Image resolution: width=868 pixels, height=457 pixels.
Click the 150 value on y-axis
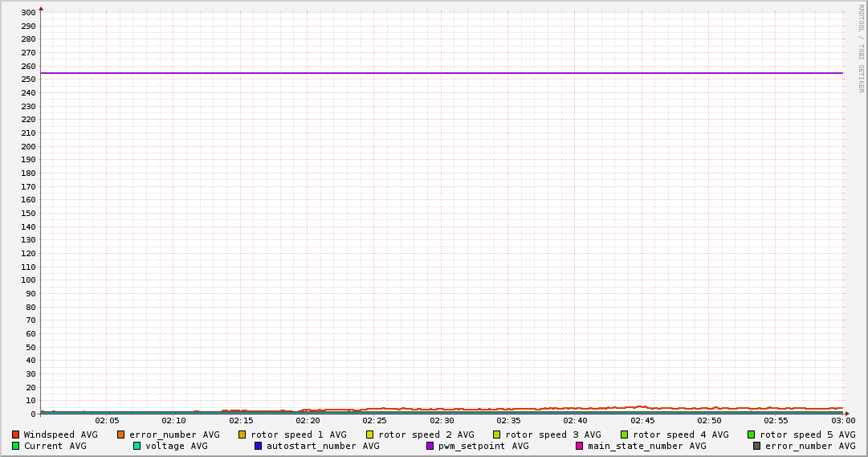coord(28,214)
